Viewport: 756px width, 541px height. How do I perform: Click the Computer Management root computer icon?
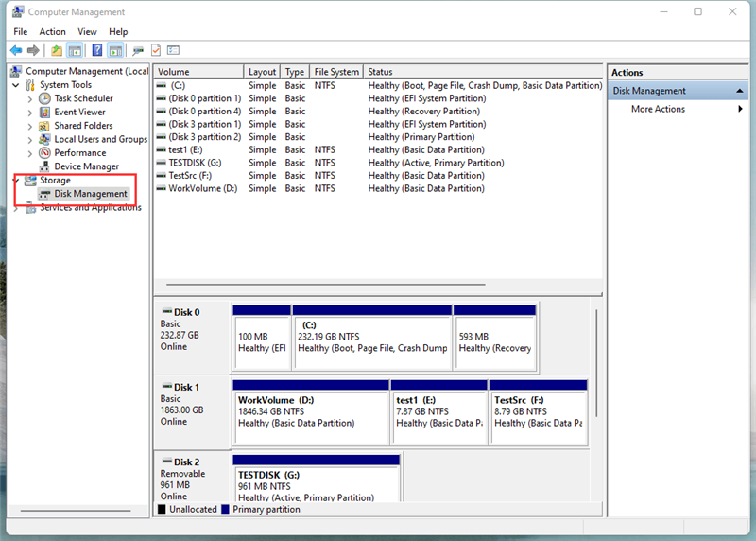(16, 72)
